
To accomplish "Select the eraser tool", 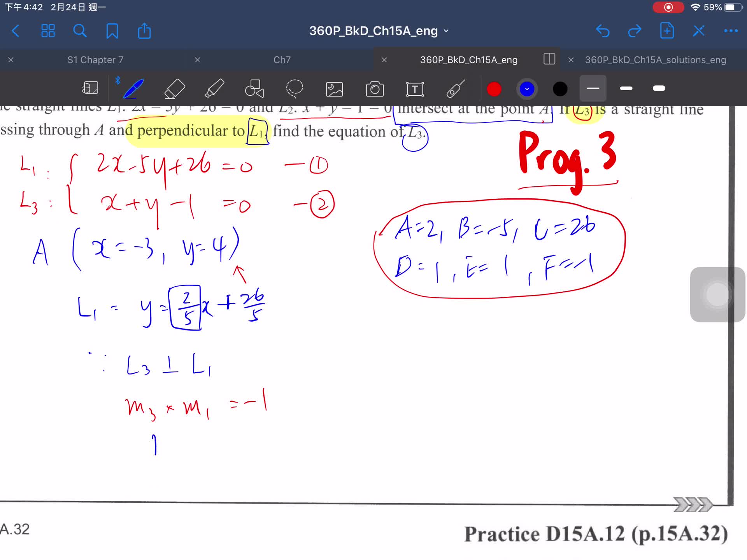I will point(175,89).
